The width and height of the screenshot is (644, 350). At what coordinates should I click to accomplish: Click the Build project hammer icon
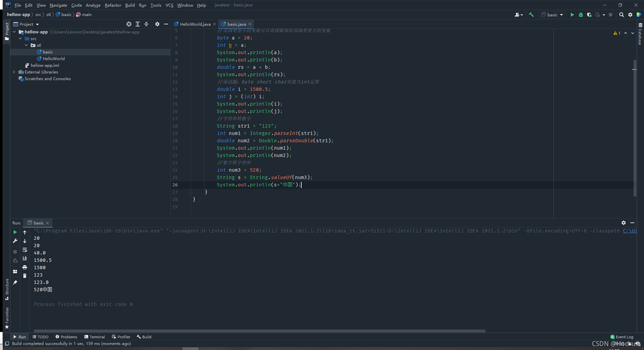(531, 15)
